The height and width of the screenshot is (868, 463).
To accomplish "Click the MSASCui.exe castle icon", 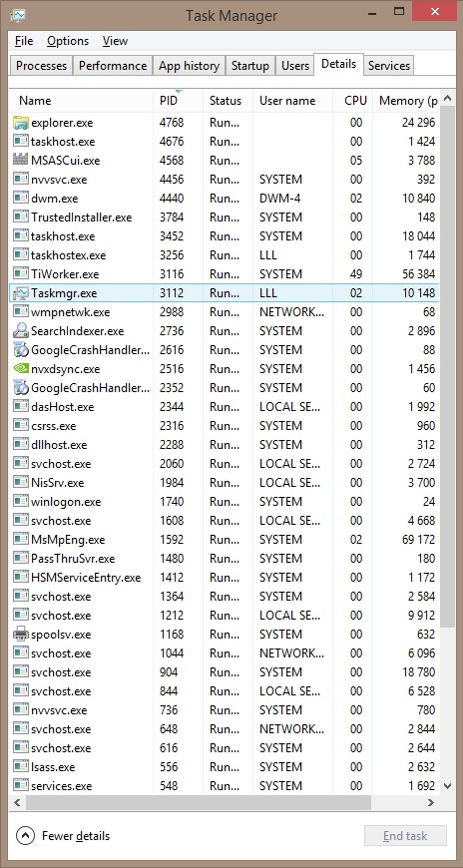I will (x=21, y=160).
